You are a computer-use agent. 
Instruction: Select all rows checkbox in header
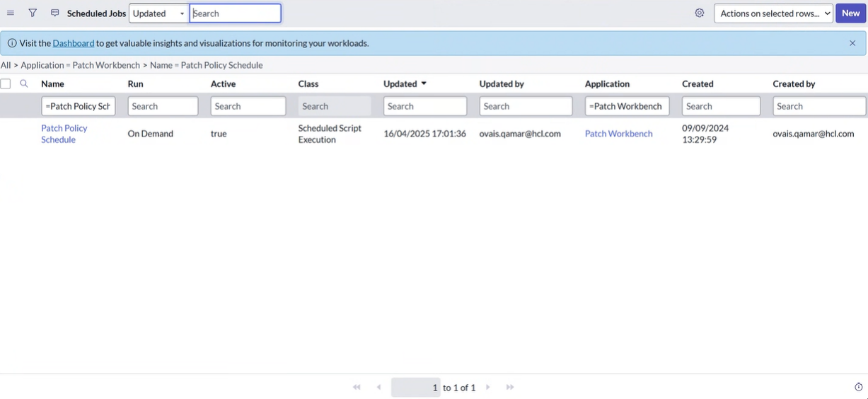click(6, 83)
